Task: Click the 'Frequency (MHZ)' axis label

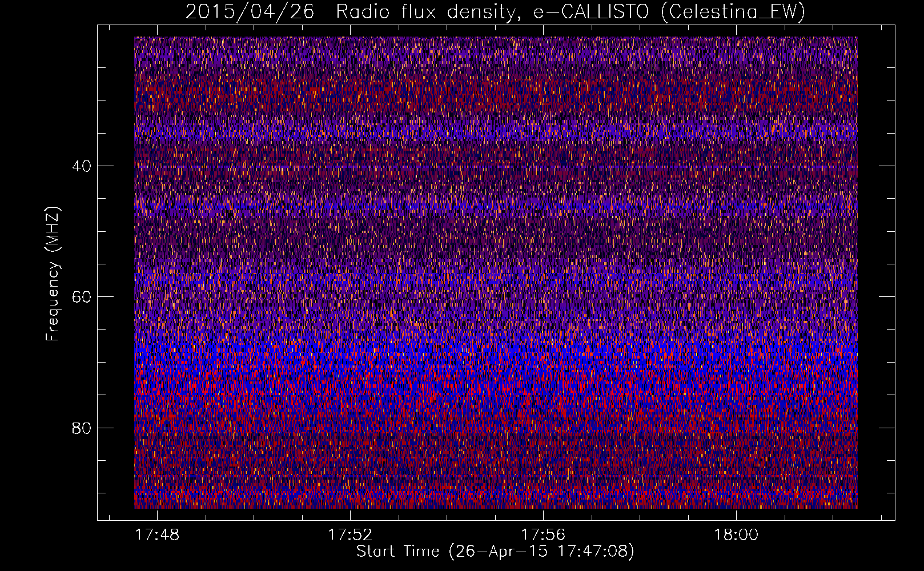Action: point(53,274)
